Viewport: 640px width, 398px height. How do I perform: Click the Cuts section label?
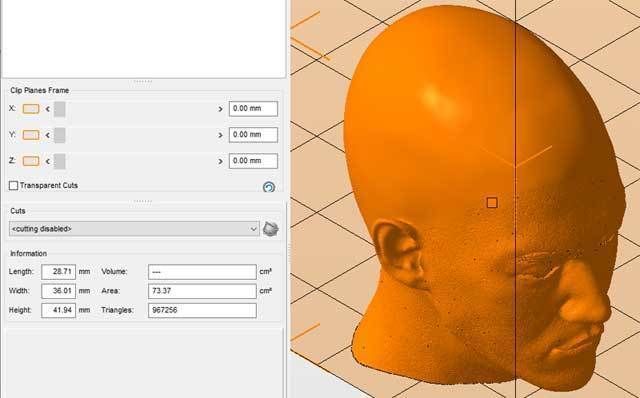18,211
